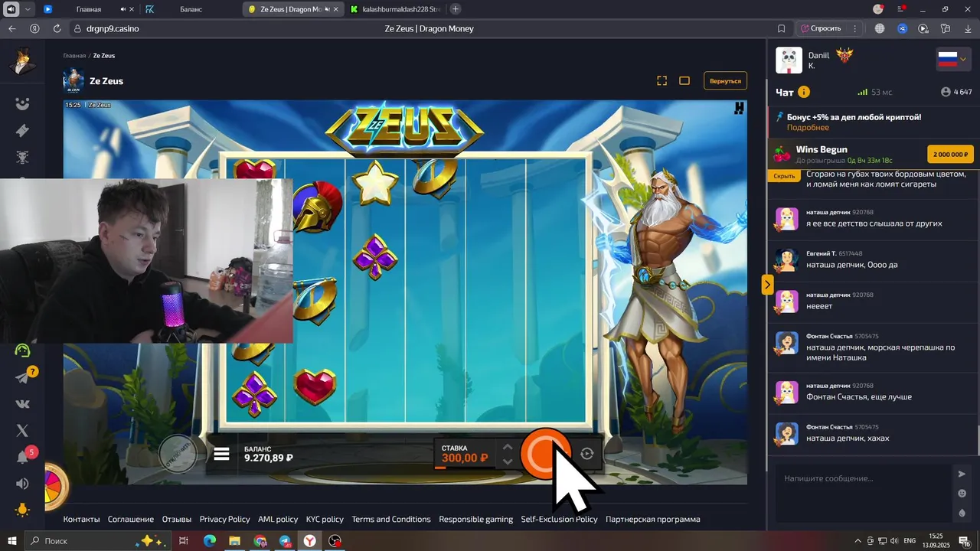This screenshot has height=551, width=980.
Task: Click the Скрыть button in chat
Action: click(785, 176)
